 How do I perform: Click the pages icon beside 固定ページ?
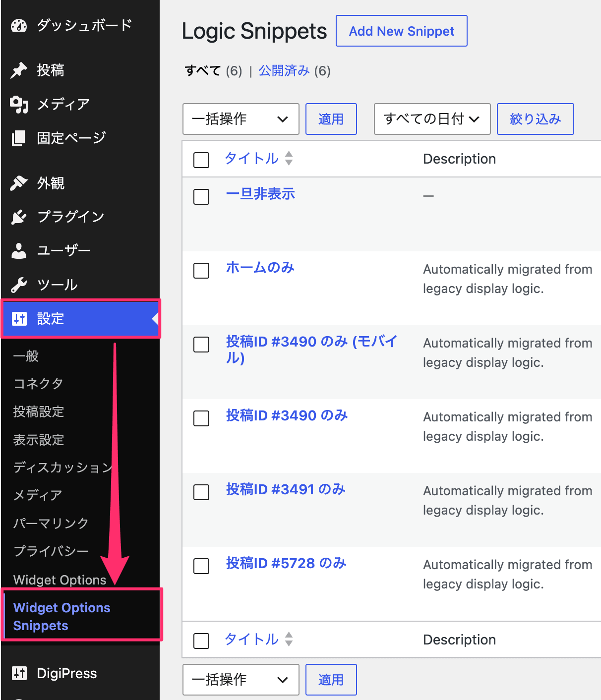pos(19,138)
